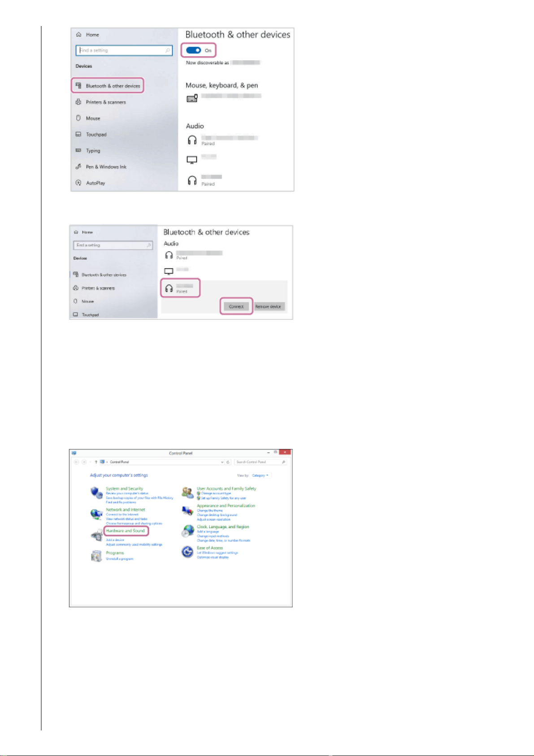Click the keyboard device icon under Mouse, keyboard, & pen
Screen dimensions: 534x756
click(x=192, y=98)
